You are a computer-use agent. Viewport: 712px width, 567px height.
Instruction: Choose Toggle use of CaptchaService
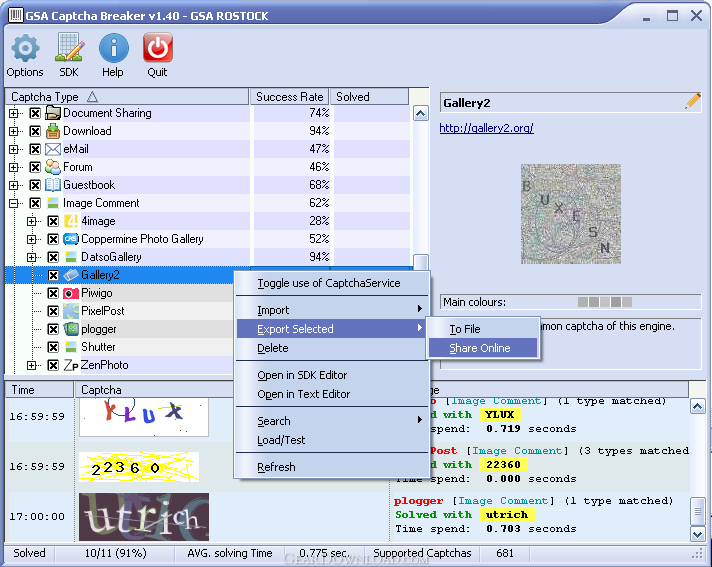(x=331, y=283)
